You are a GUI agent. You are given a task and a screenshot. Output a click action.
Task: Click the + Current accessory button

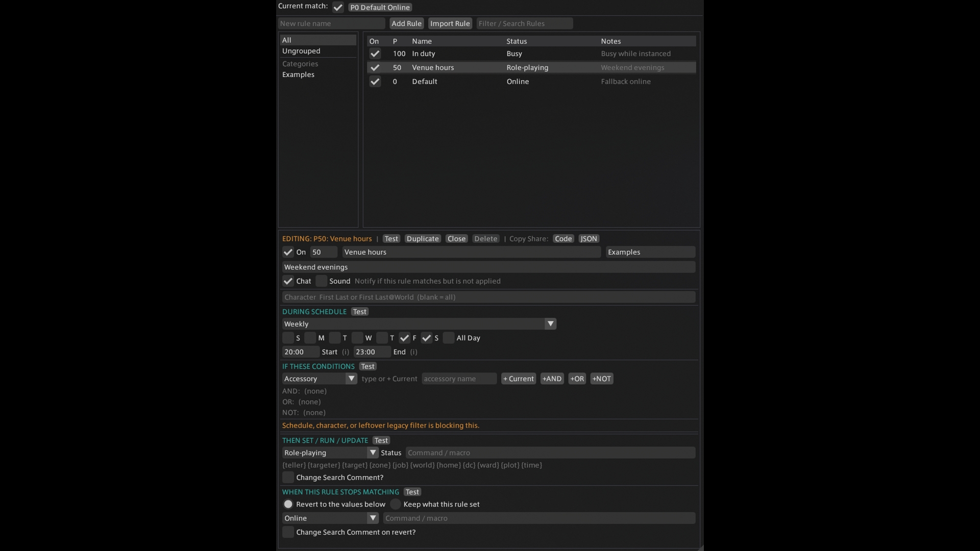pyautogui.click(x=519, y=379)
